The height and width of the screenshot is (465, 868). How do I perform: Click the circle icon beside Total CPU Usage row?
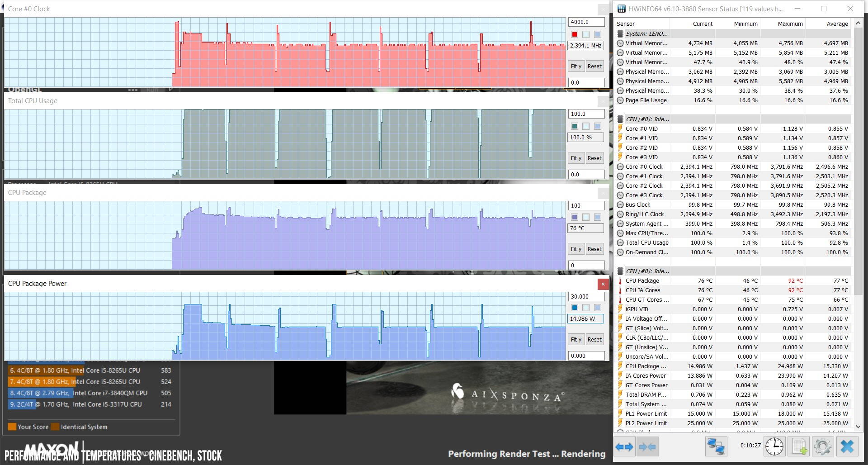point(620,242)
